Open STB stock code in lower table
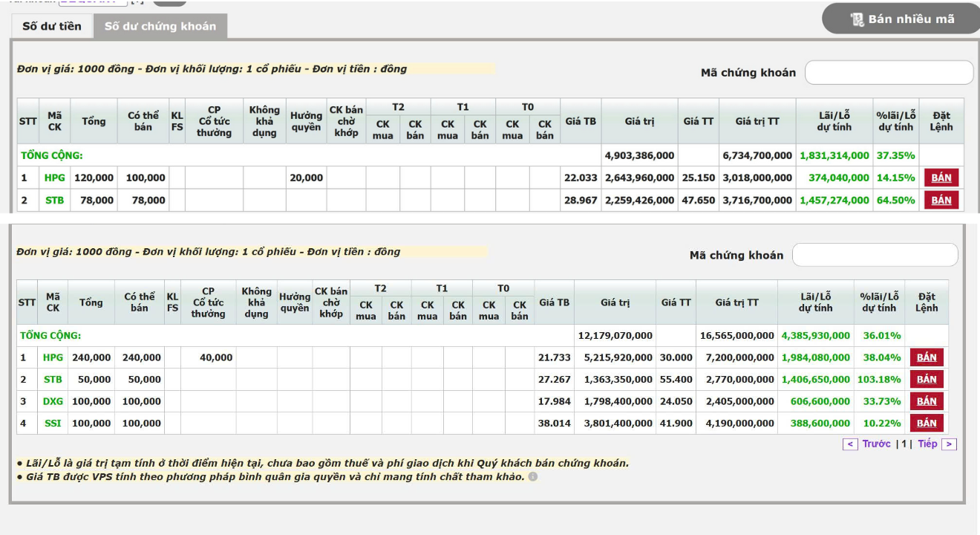The width and height of the screenshot is (980, 535). pos(53,380)
